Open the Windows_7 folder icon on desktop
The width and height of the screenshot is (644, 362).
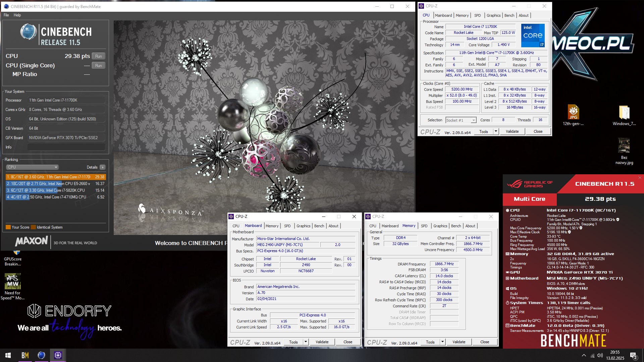[x=624, y=115]
